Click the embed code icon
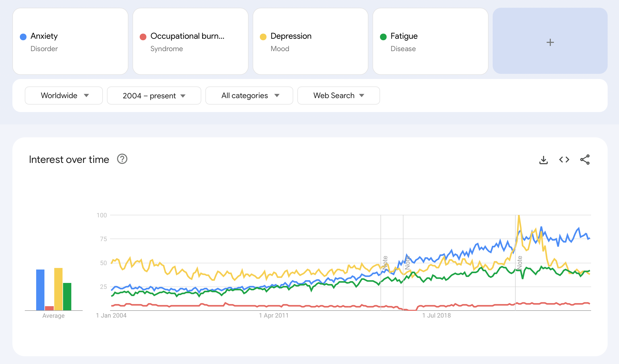Screen dimensions: 619x364 (564, 160)
